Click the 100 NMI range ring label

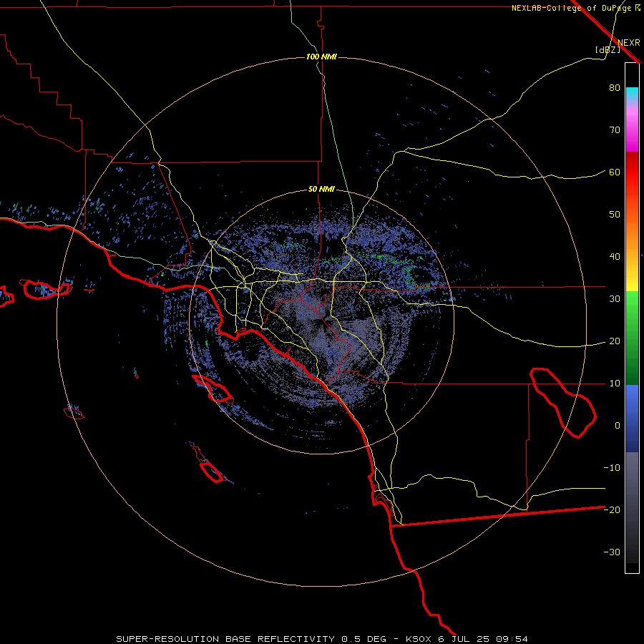pyautogui.click(x=321, y=57)
